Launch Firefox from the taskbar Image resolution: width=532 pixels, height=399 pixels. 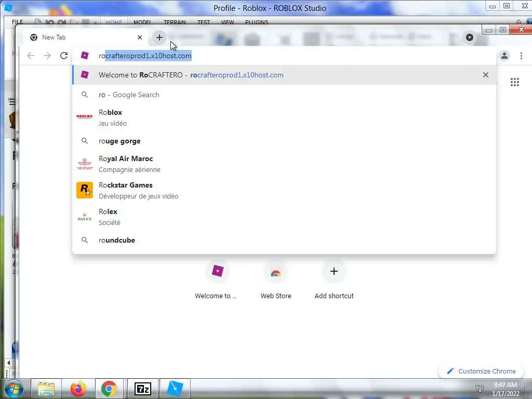(x=78, y=389)
